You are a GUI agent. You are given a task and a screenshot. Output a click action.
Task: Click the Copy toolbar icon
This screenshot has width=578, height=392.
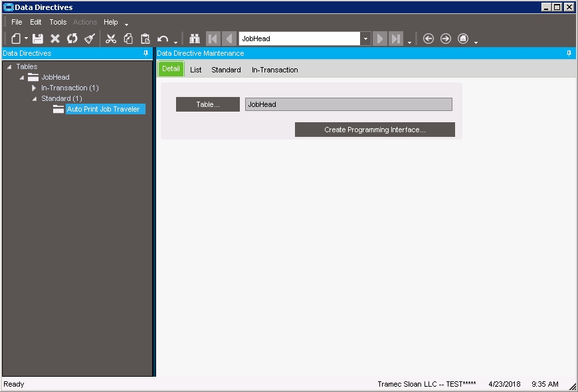(x=128, y=39)
